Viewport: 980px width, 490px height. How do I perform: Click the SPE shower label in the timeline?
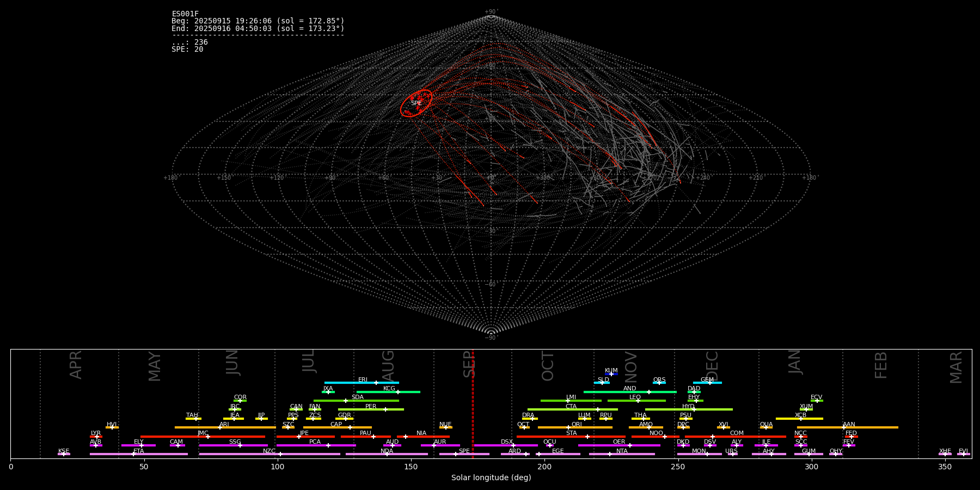pyautogui.click(x=464, y=451)
